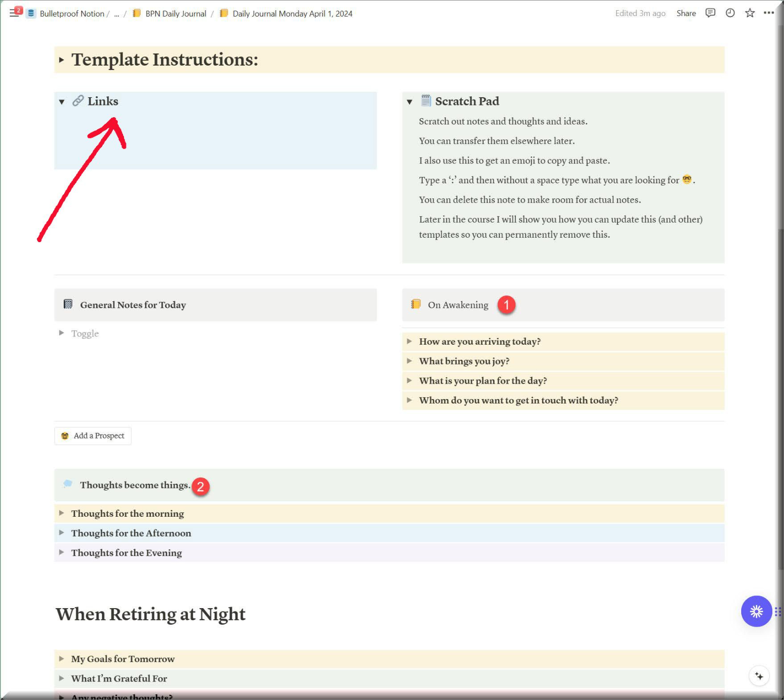Expand 'What I'm Grateful For' toggle
This screenshot has width=784, height=700.
pos(61,678)
